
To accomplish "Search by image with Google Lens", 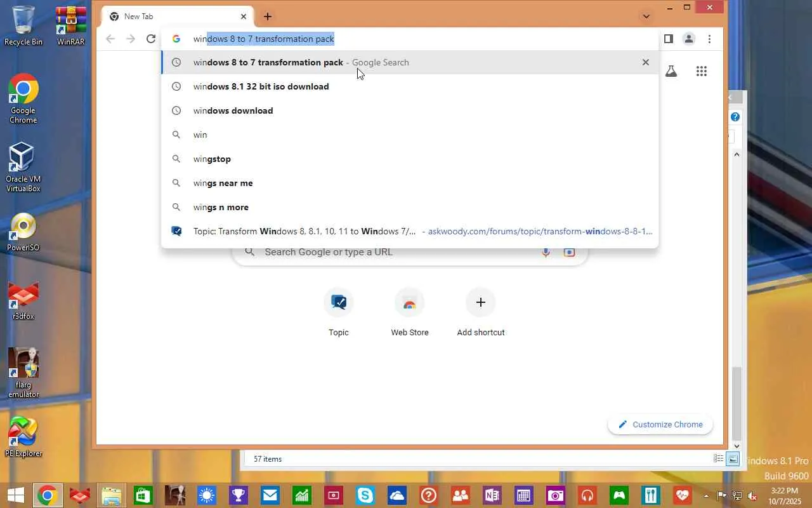I will point(569,252).
